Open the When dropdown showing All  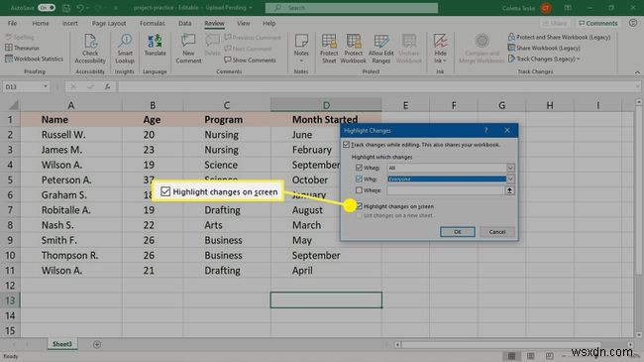[509, 168]
